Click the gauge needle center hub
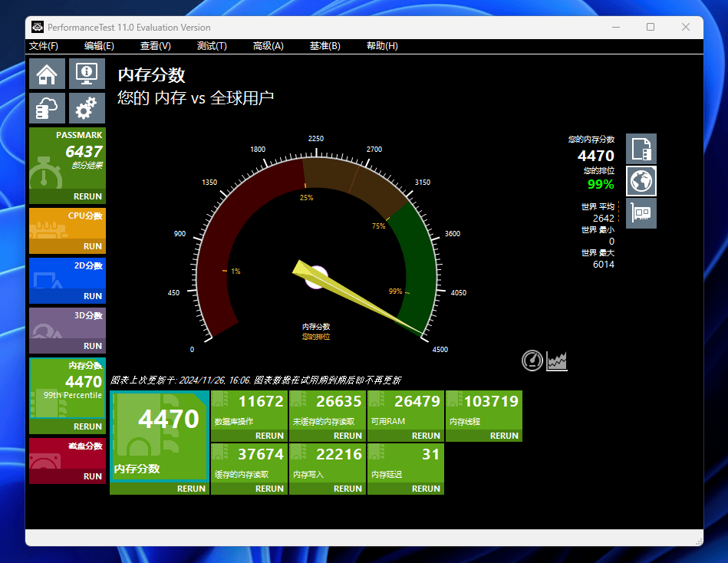728x563 pixels. pos(316,277)
